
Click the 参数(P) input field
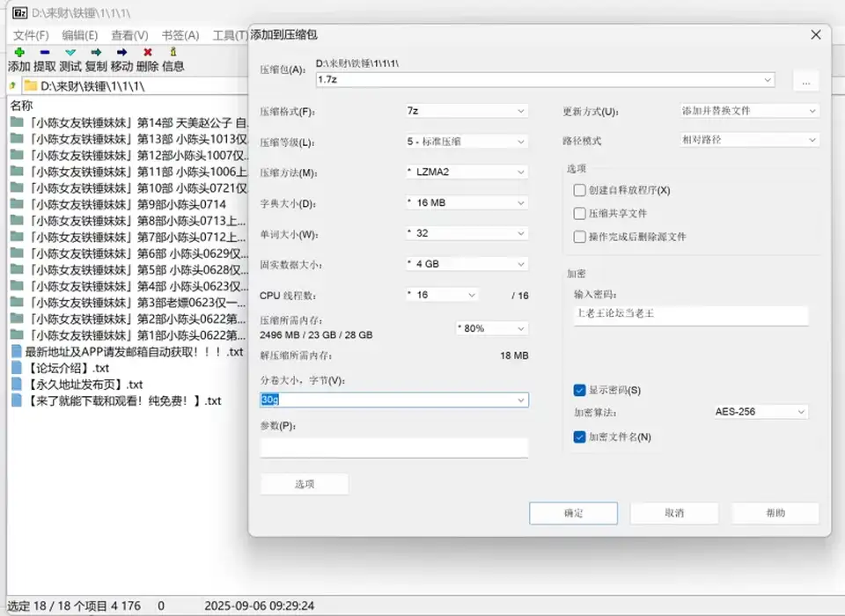(x=394, y=448)
